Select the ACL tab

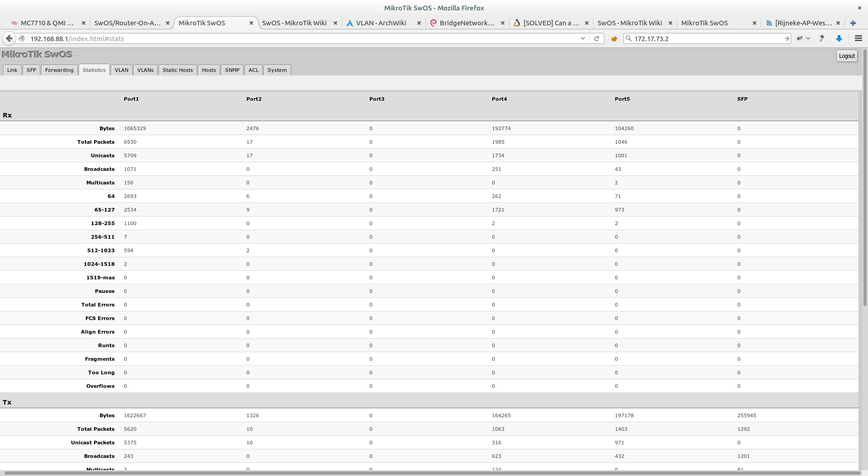point(253,70)
